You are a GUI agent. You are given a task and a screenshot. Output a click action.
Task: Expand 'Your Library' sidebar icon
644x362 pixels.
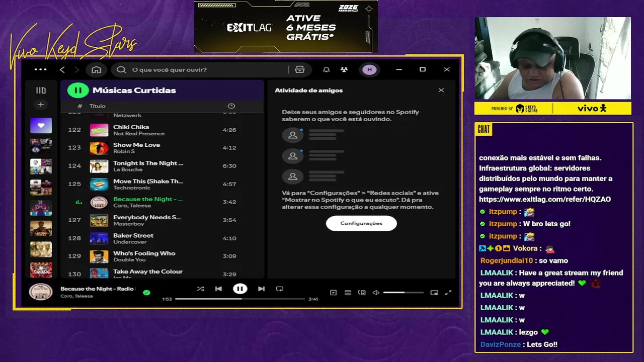pyautogui.click(x=41, y=90)
